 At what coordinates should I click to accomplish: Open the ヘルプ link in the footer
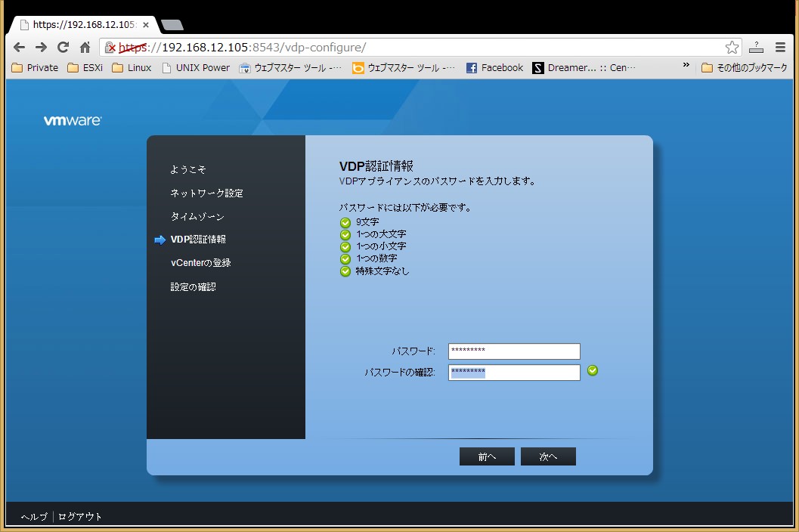coord(34,517)
